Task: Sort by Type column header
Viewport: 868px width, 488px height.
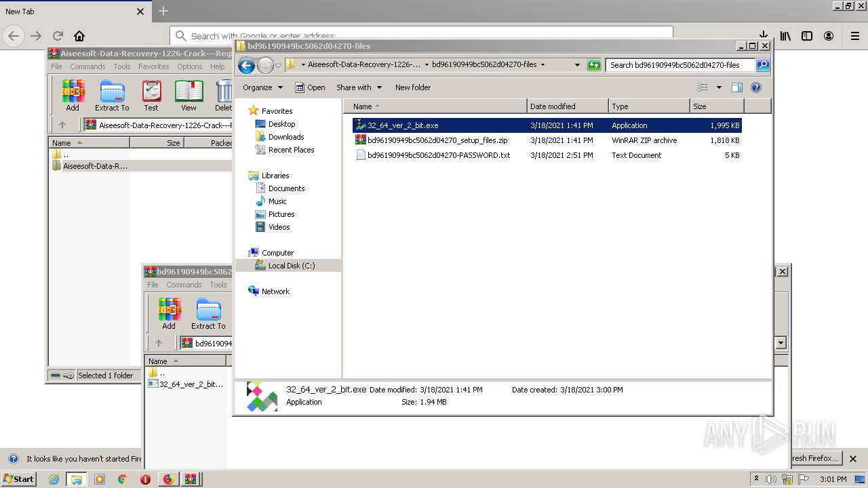Action: [x=649, y=106]
